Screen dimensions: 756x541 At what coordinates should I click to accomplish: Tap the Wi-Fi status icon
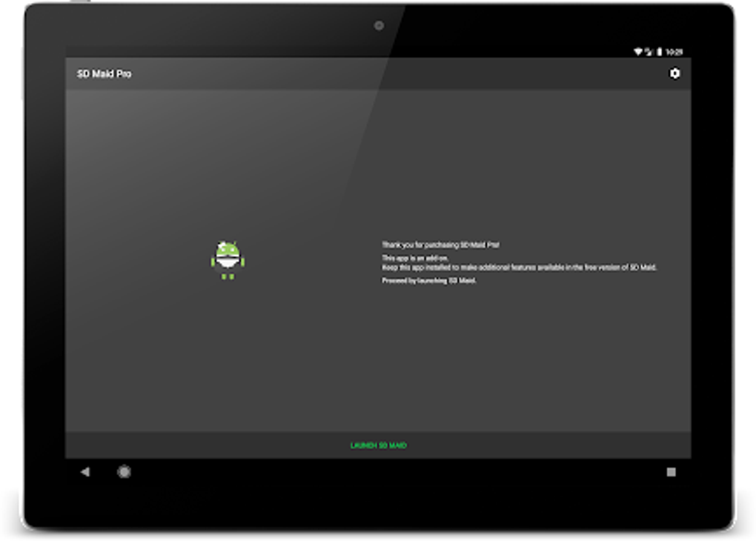[638, 52]
